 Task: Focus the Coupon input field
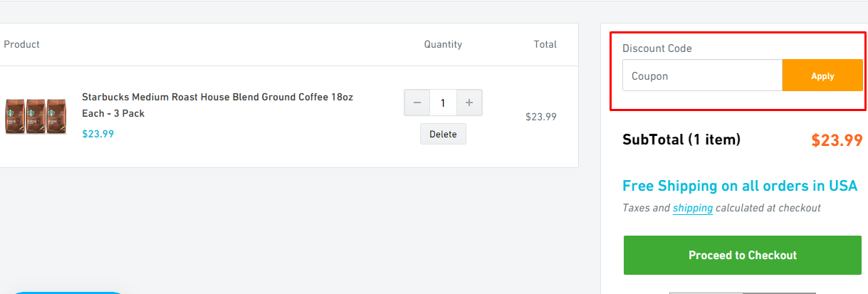pos(702,75)
